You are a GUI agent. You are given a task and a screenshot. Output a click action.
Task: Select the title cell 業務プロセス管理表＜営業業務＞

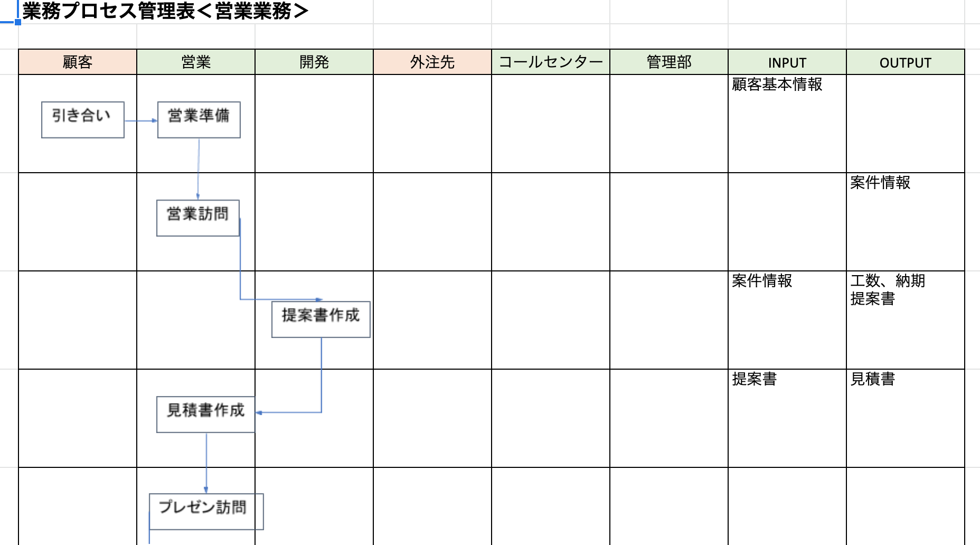[165, 11]
